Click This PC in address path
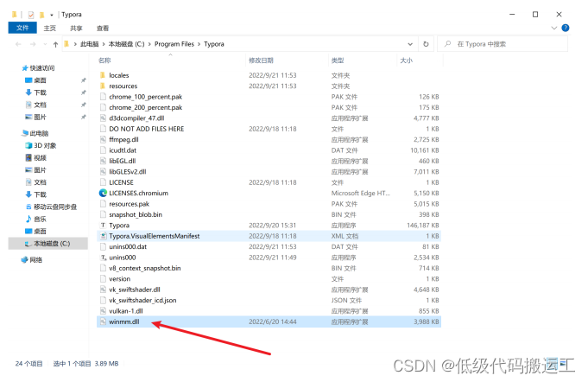The image size is (588, 382). [90, 44]
